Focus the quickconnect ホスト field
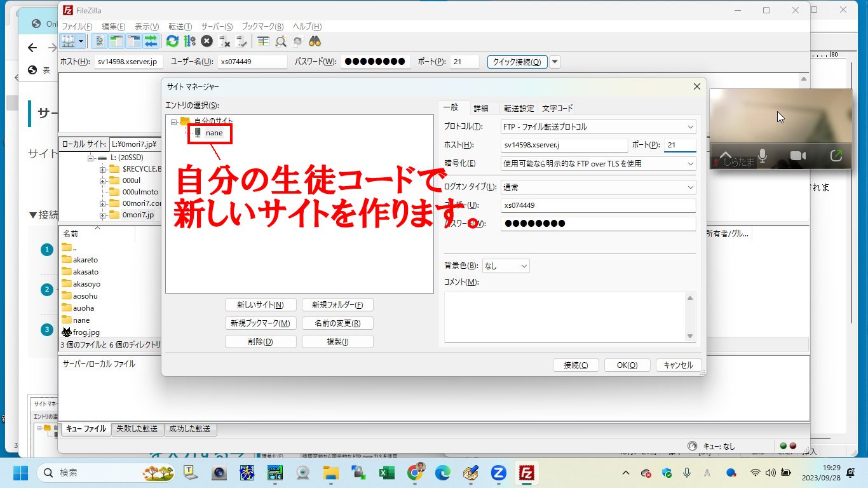The width and height of the screenshot is (868, 488). pos(129,62)
